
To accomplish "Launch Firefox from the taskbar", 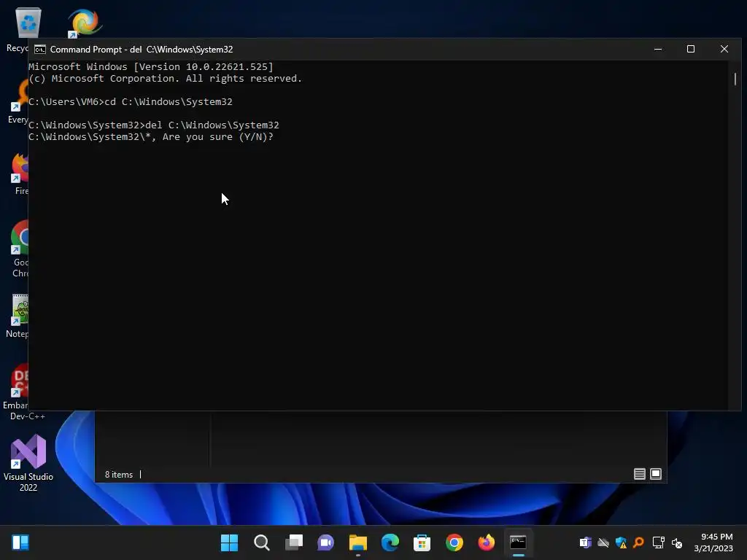I will [x=487, y=542].
